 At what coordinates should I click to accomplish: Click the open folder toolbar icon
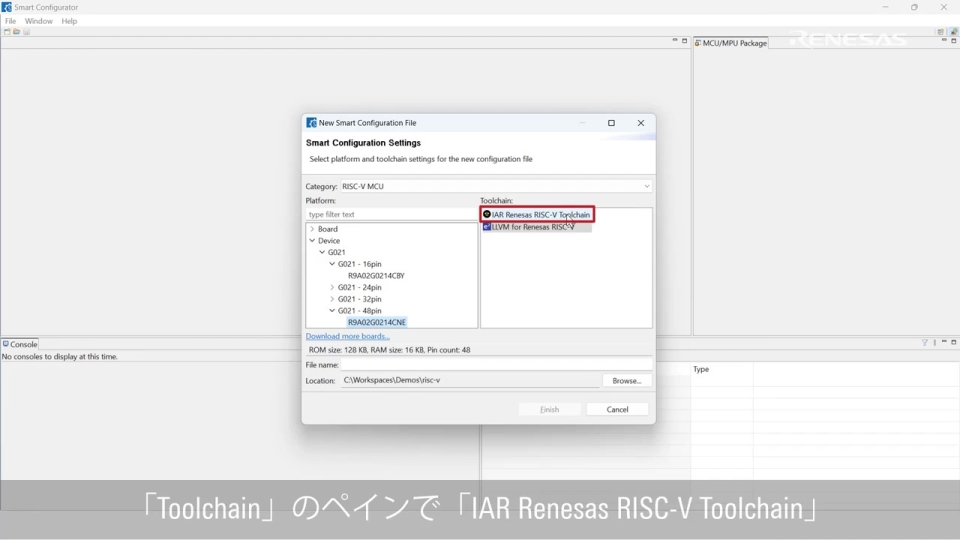coord(17,32)
